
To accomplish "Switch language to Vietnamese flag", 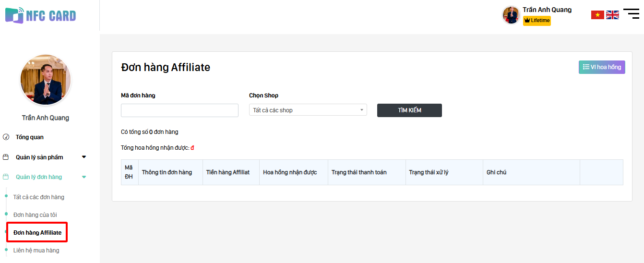I will pos(597,15).
